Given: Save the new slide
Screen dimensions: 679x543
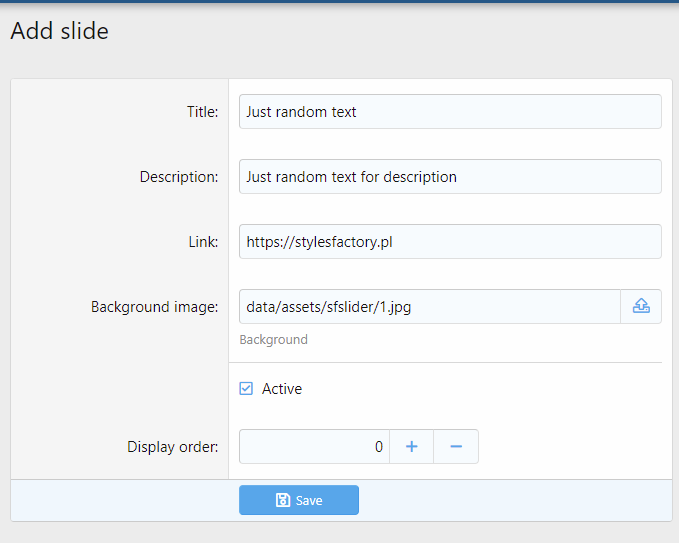Looking at the screenshot, I should click(x=299, y=500).
